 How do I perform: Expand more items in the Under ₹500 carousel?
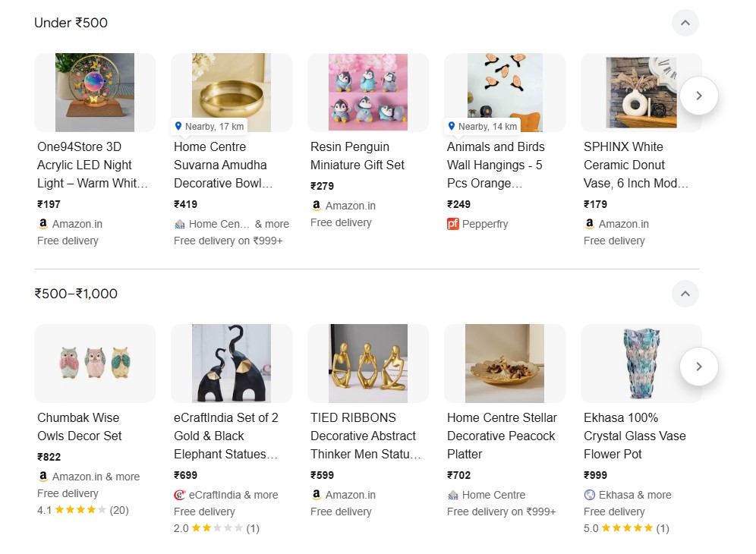698,96
